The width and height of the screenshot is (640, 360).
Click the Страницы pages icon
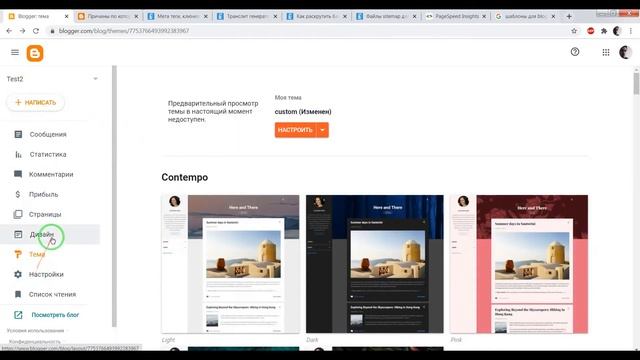tap(18, 214)
